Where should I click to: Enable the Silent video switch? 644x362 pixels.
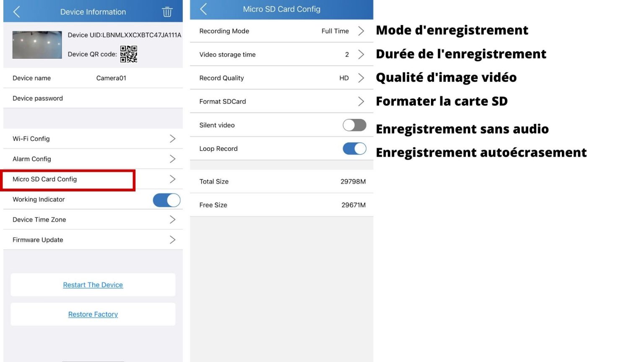(354, 125)
